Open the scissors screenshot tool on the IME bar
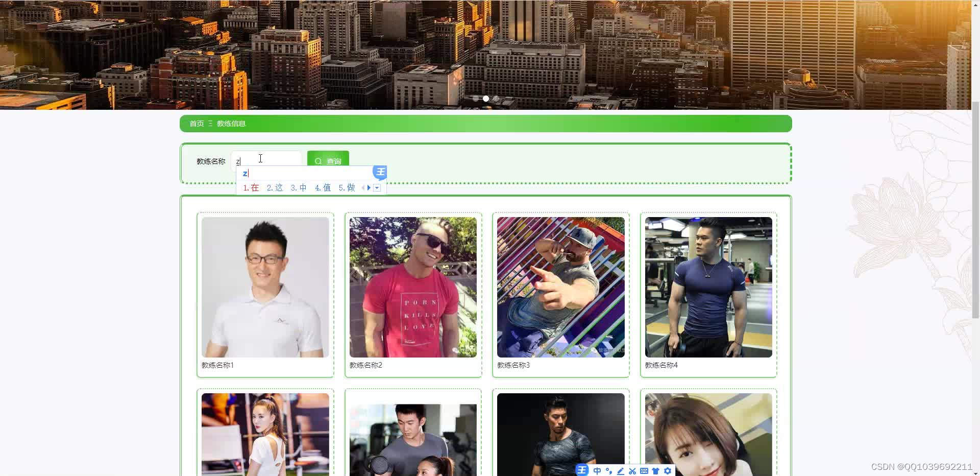The height and width of the screenshot is (476, 980). click(x=632, y=471)
